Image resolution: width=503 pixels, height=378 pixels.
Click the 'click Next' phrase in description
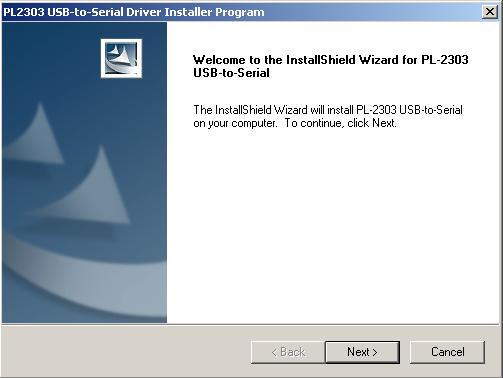[x=372, y=123]
